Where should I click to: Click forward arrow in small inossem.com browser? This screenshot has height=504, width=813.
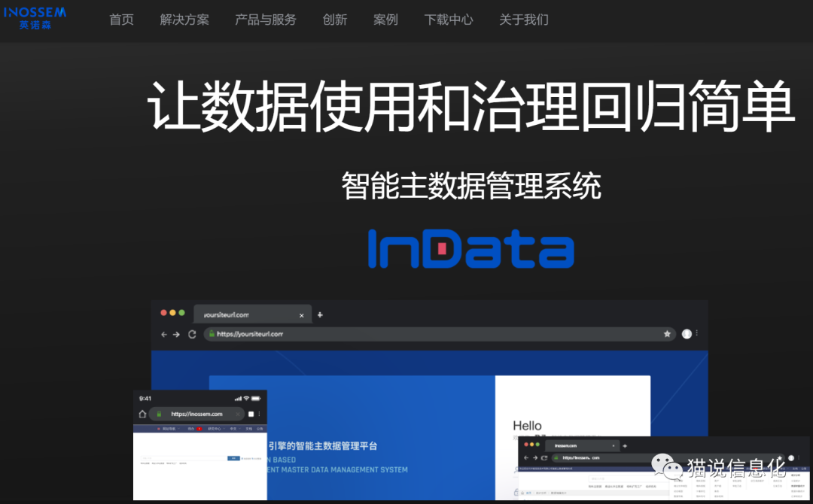535,458
